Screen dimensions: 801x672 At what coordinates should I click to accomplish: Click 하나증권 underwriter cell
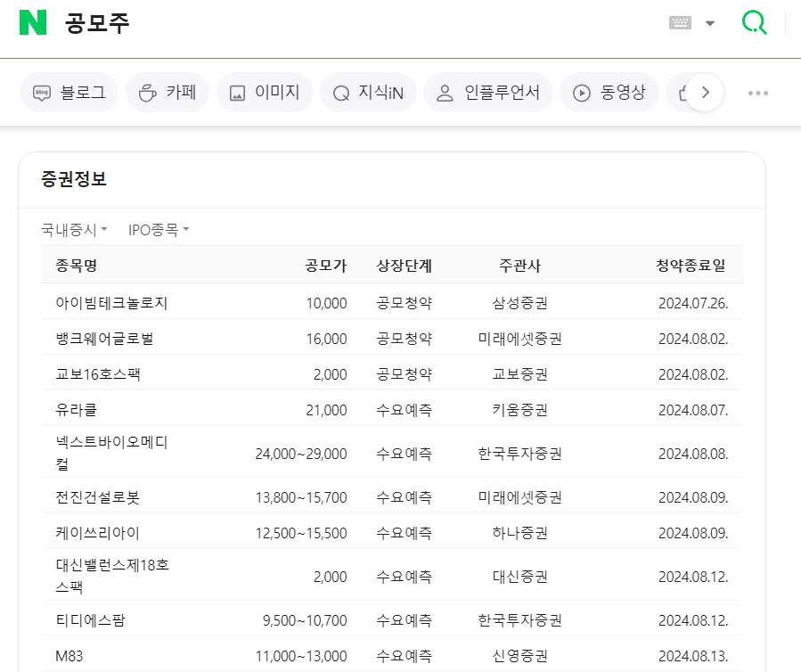coord(519,533)
